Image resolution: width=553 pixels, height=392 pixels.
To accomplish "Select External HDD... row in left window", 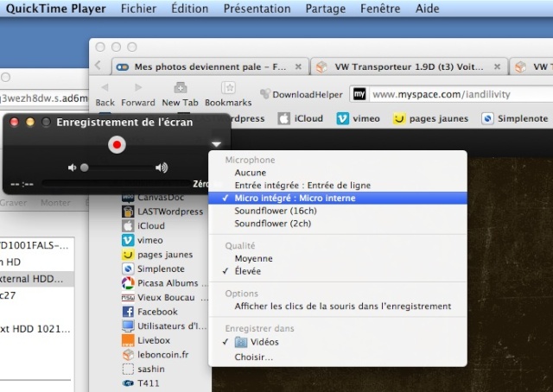I will [37, 279].
